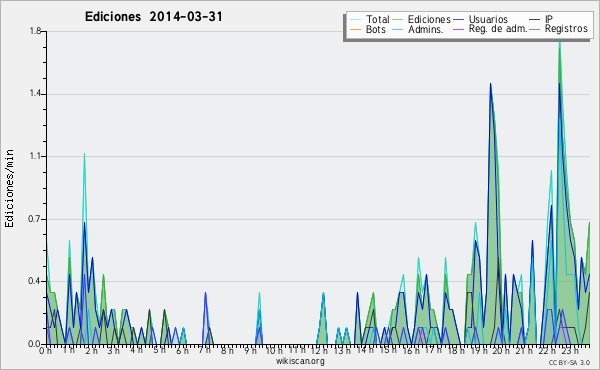Click the 1.8 y-axis value

[x=35, y=31]
